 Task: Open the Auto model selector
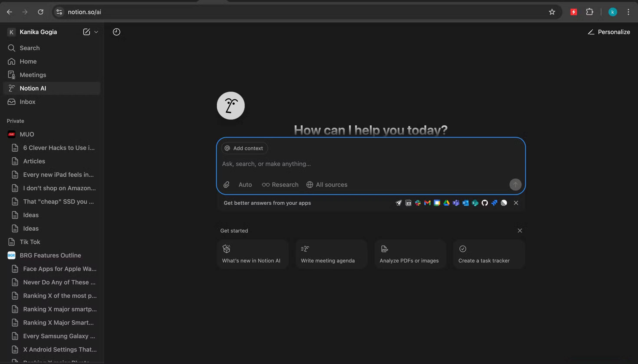pyautogui.click(x=245, y=185)
